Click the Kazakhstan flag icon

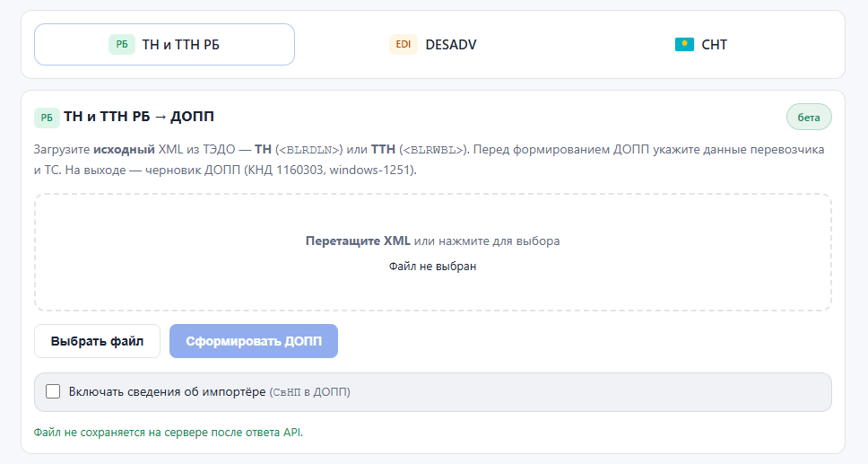(x=684, y=44)
